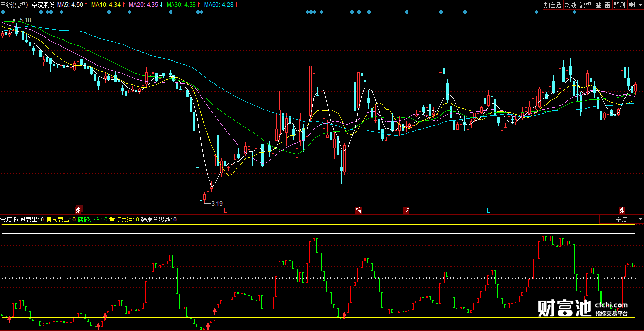Toggle 复权 price adjustment
This screenshot has width=644, height=331.
coord(585,5)
